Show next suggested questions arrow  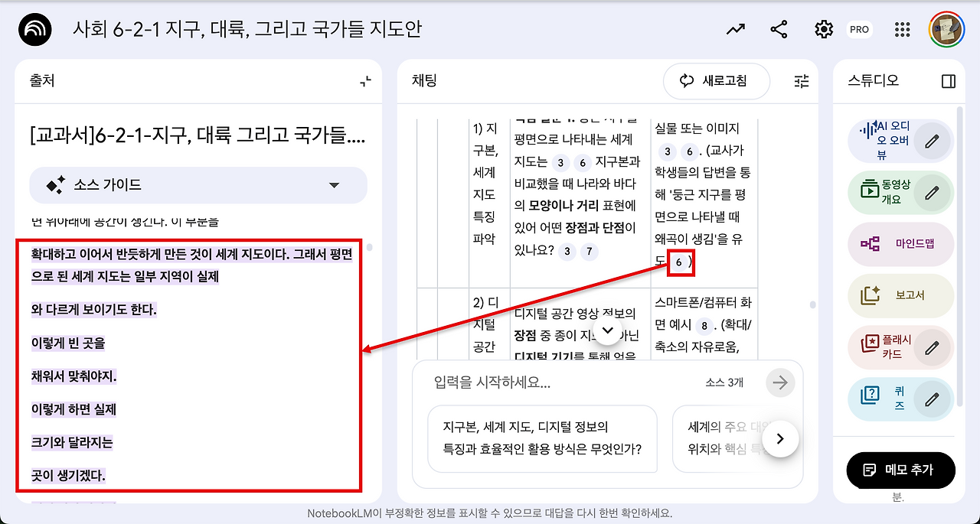(780, 439)
